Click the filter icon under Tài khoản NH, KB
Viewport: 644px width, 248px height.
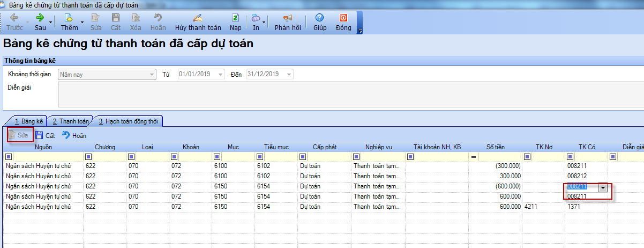click(410, 157)
